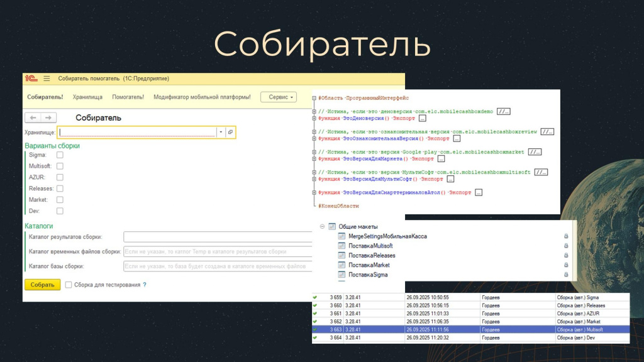Screen dimensions: 644x362
Task: Click the Общие макеты folder icon
Action: pos(332,226)
